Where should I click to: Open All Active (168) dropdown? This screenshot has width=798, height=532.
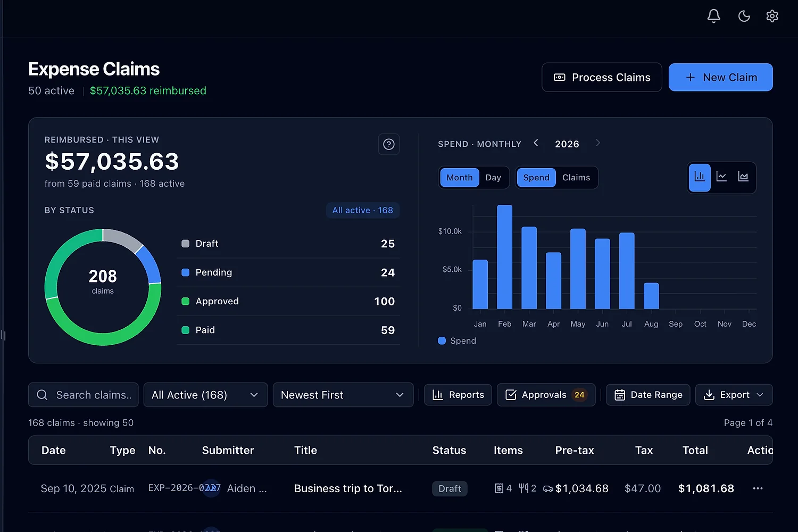click(x=205, y=395)
